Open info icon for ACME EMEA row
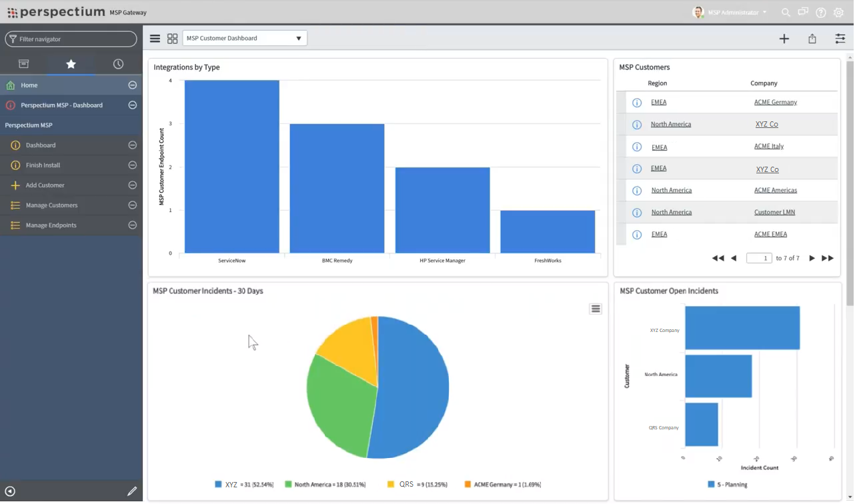The width and height of the screenshot is (855, 504). [x=637, y=235]
